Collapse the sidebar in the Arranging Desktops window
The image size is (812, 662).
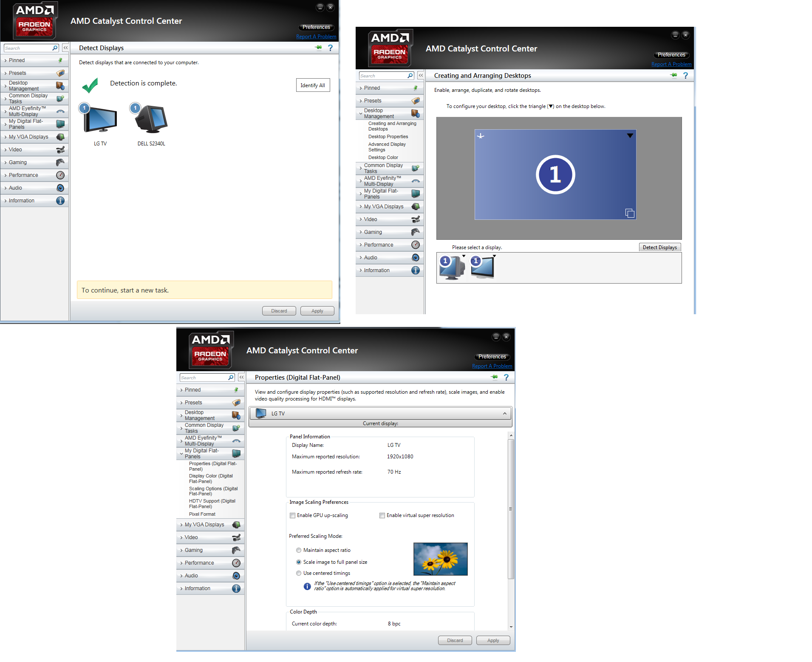pyautogui.click(x=421, y=75)
